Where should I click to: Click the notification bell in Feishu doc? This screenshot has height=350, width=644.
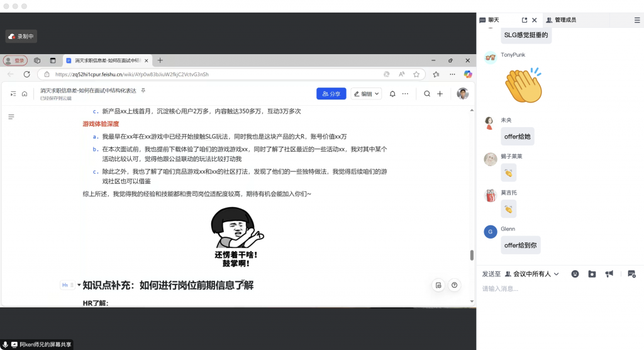(x=392, y=94)
